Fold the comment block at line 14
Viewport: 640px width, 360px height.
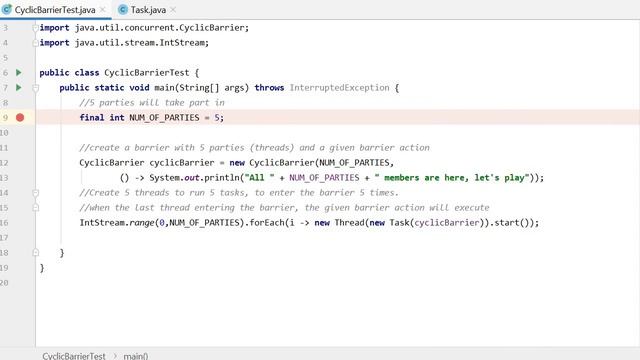[x=36, y=193]
